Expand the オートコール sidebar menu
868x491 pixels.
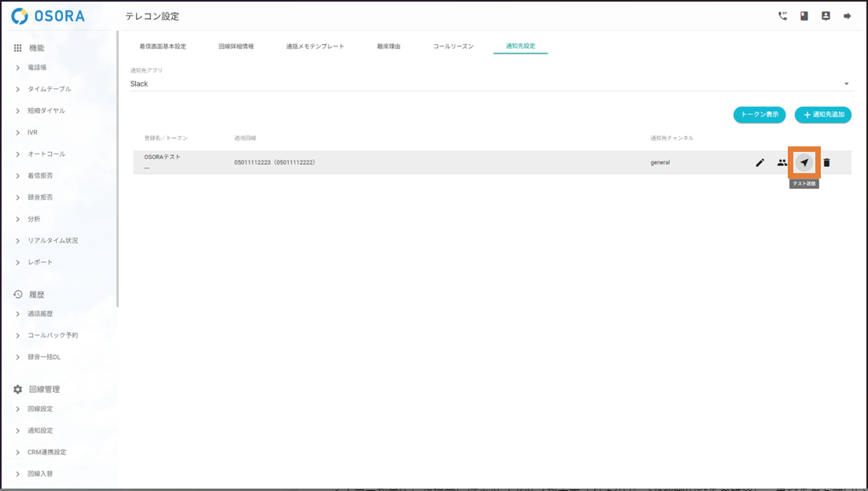(x=46, y=154)
